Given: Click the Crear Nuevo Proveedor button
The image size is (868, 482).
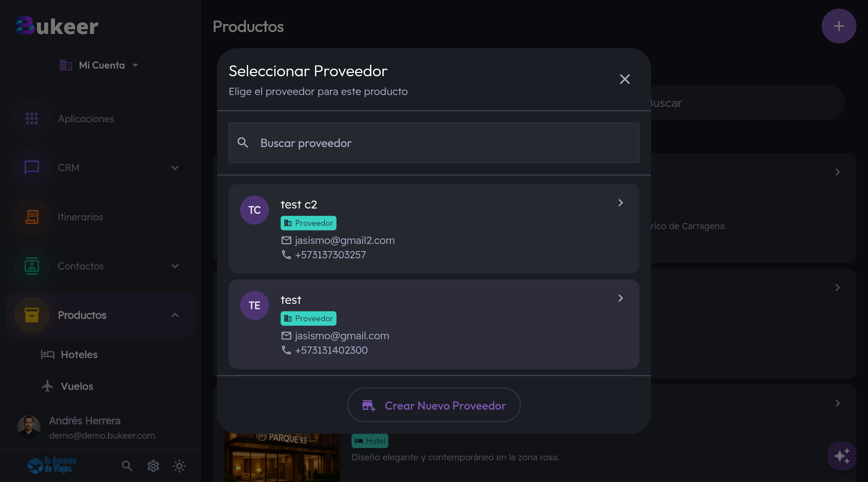Looking at the screenshot, I should (x=434, y=405).
